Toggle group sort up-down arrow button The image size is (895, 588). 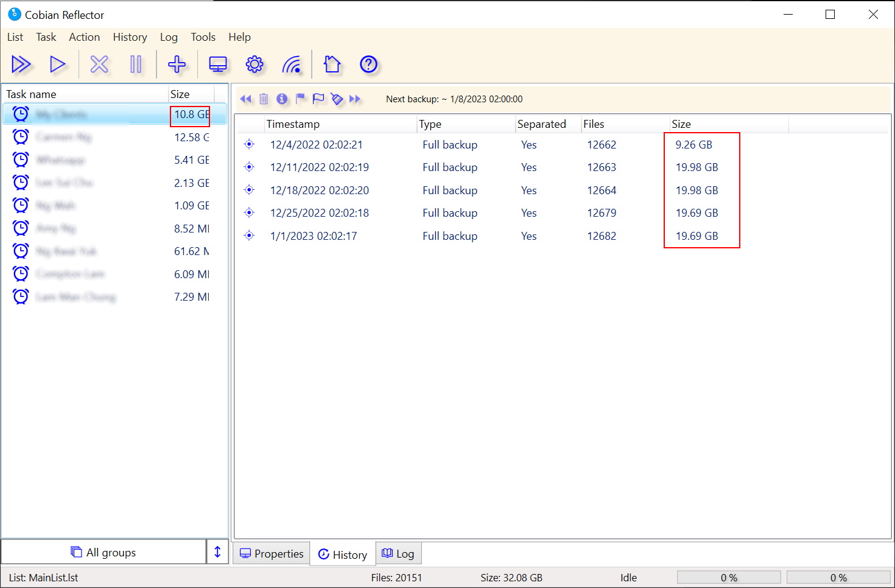(x=217, y=552)
